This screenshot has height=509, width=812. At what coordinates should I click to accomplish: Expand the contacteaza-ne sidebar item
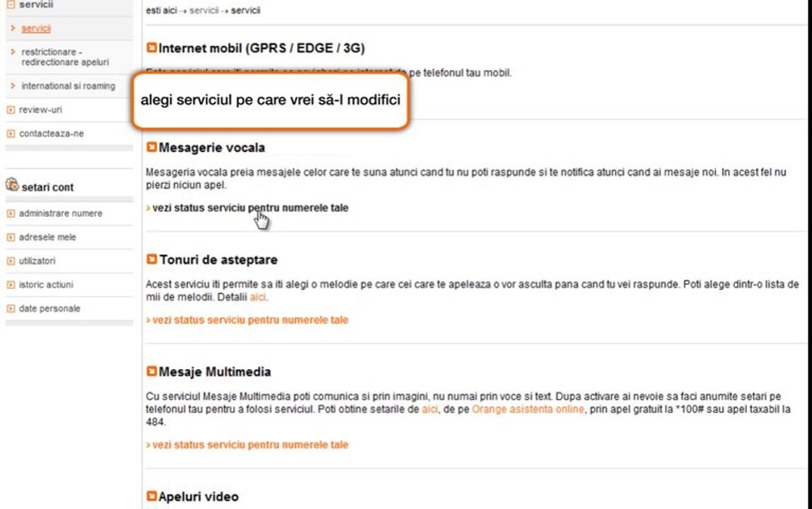click(10, 134)
